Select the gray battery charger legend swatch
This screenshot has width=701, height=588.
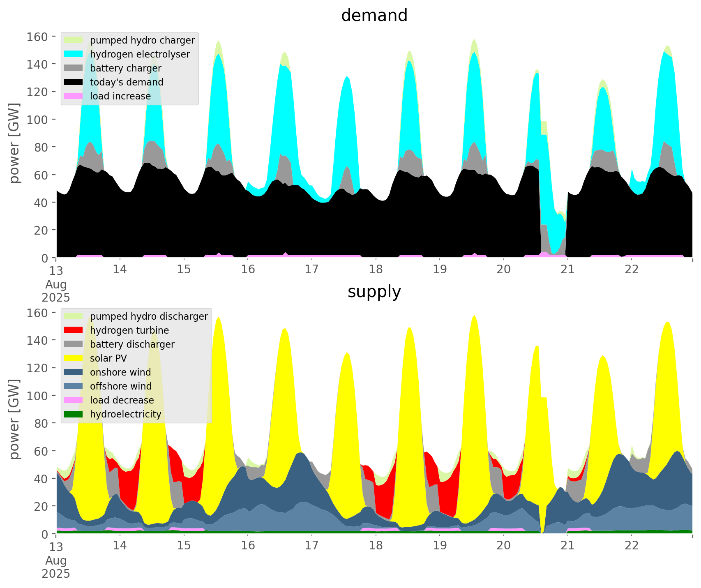(x=74, y=68)
